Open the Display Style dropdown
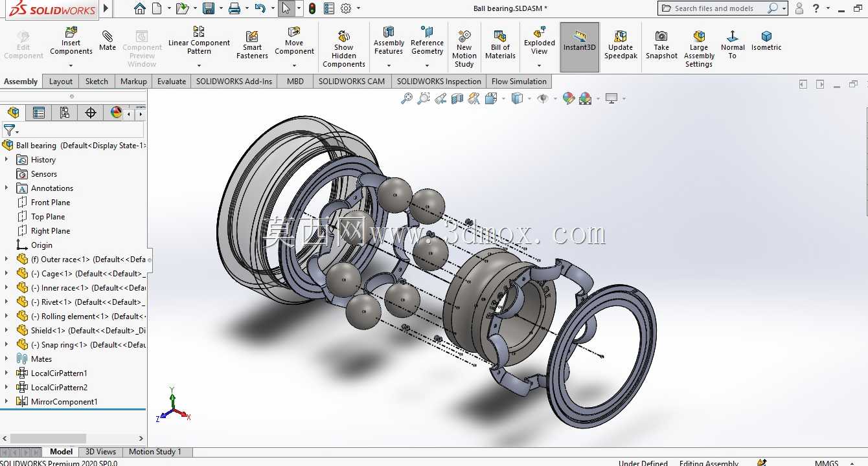 click(529, 98)
